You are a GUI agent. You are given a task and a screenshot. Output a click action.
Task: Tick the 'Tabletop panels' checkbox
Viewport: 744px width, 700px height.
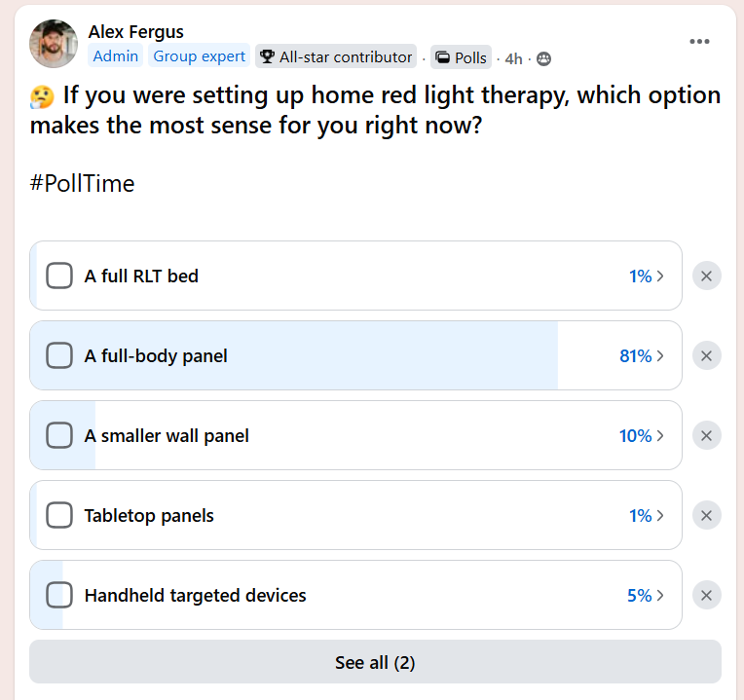[x=59, y=516]
